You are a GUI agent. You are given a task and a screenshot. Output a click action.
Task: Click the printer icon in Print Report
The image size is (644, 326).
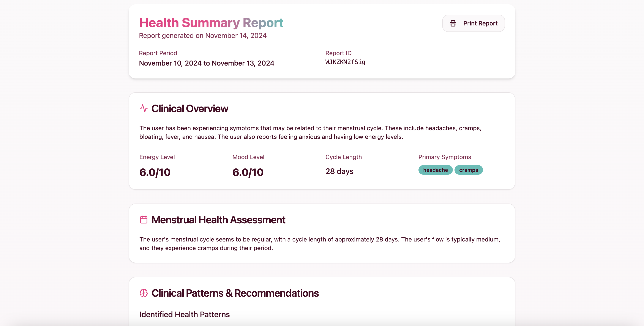tap(453, 23)
